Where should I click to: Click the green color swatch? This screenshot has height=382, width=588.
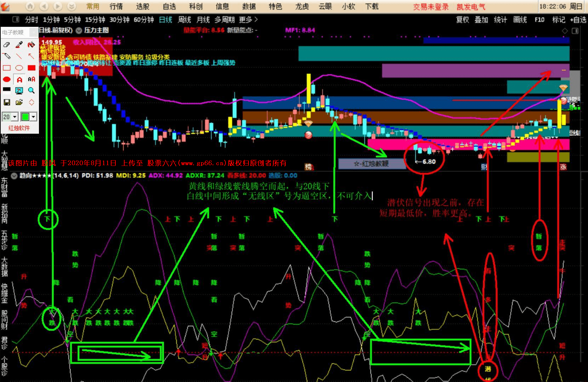point(25,117)
